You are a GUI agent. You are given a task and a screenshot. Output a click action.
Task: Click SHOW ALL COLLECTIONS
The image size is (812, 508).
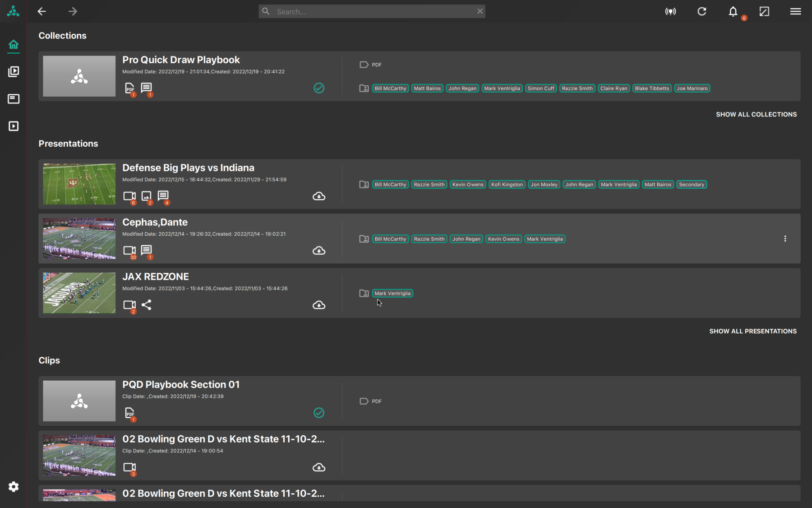(x=757, y=114)
